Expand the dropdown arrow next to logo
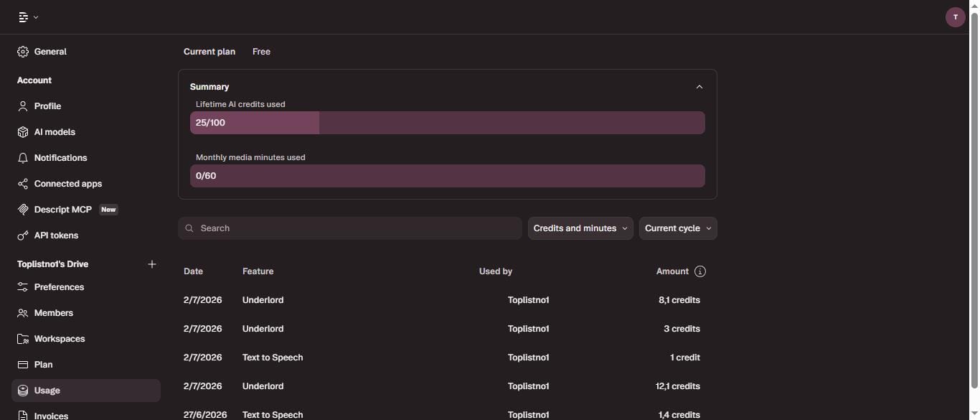Screen dimensions: 980x420 pos(36,17)
